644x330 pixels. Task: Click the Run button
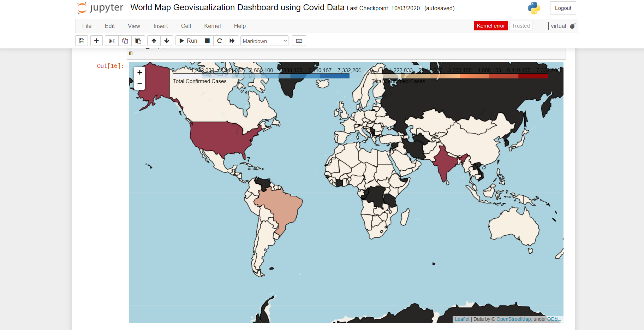click(188, 41)
